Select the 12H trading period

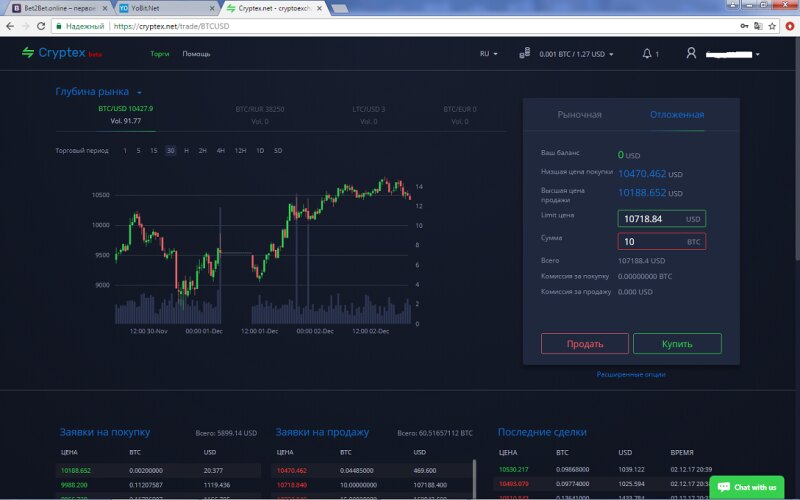tap(240, 150)
